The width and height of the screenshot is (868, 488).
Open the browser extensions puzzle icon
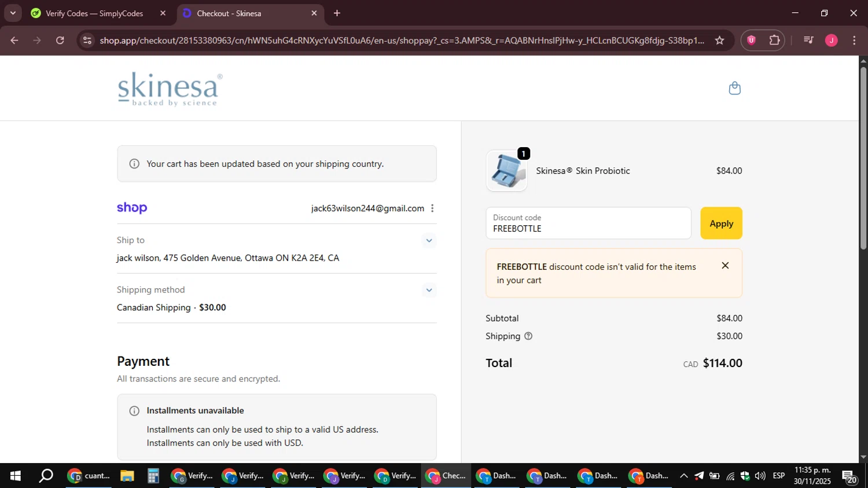[774, 41]
